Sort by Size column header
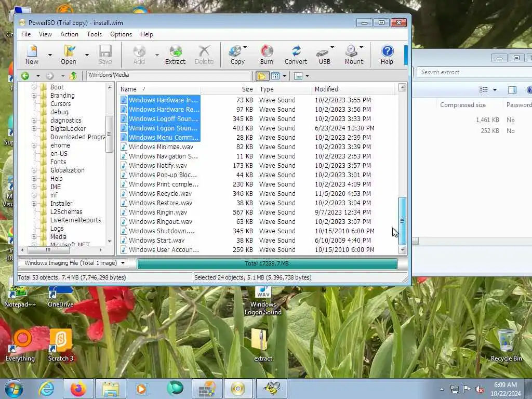Screen dimensions: 532x399 tap(229, 89)
